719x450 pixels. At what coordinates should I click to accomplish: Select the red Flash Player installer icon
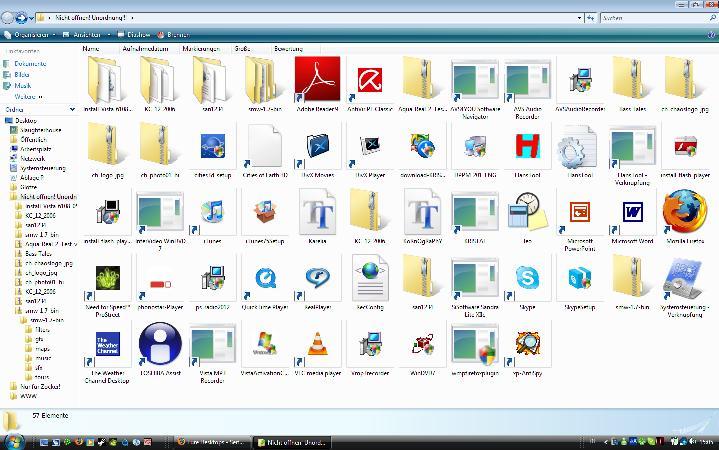(x=685, y=146)
